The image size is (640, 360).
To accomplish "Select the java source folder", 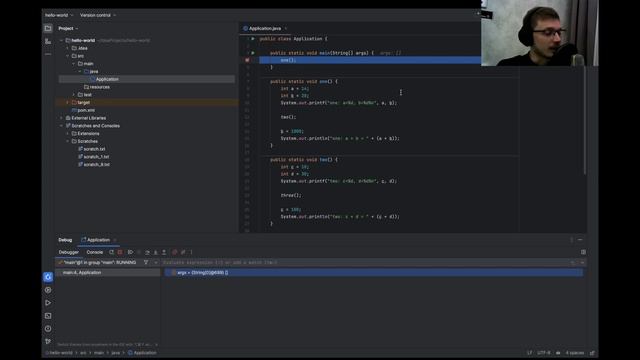I will coord(94,71).
